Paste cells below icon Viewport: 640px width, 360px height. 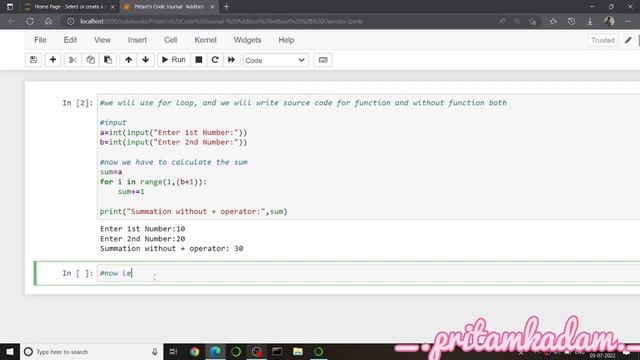(108, 60)
